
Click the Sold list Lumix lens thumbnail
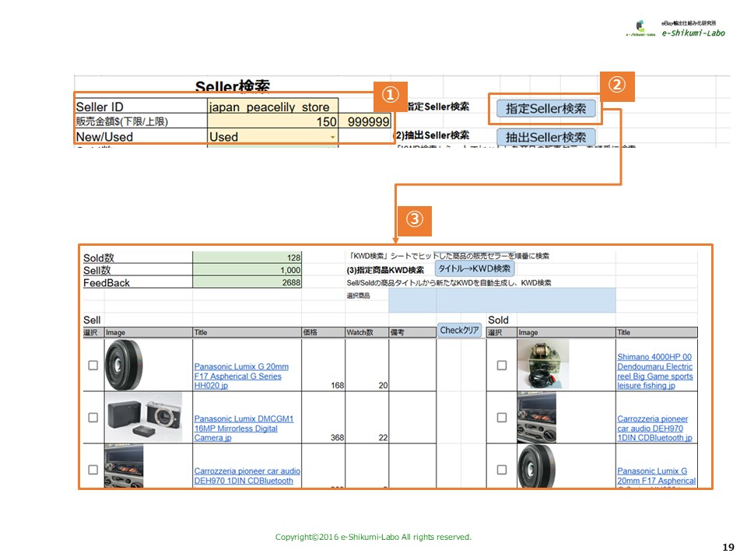click(536, 466)
